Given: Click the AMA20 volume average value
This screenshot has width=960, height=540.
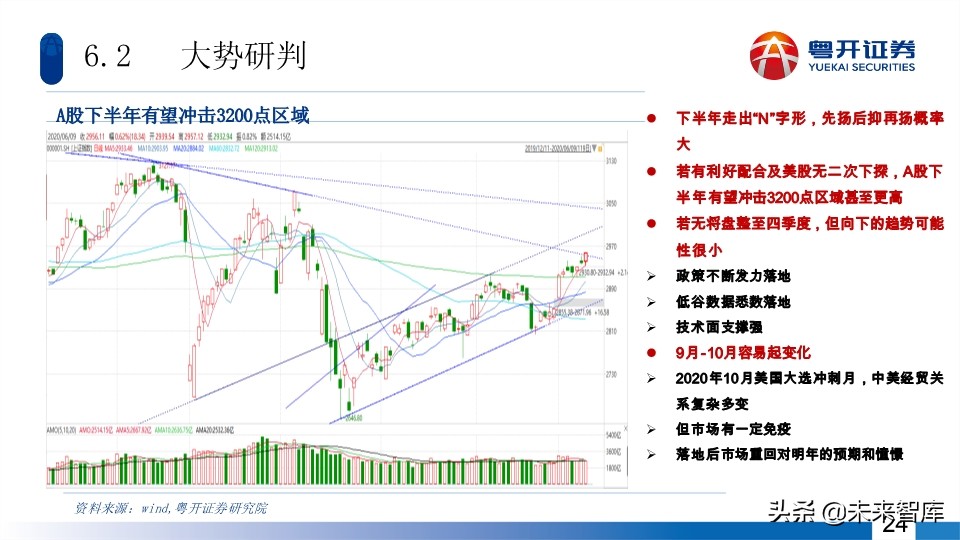Looking at the screenshot, I should [215, 430].
